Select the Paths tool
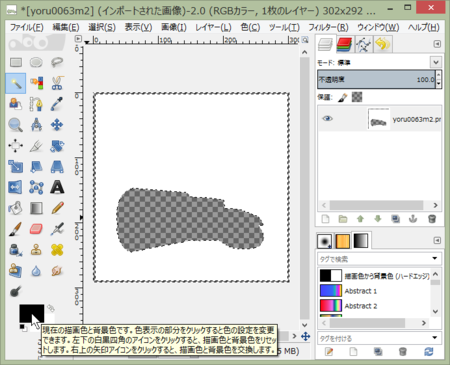The width and height of the screenshot is (450, 365). click(36, 104)
